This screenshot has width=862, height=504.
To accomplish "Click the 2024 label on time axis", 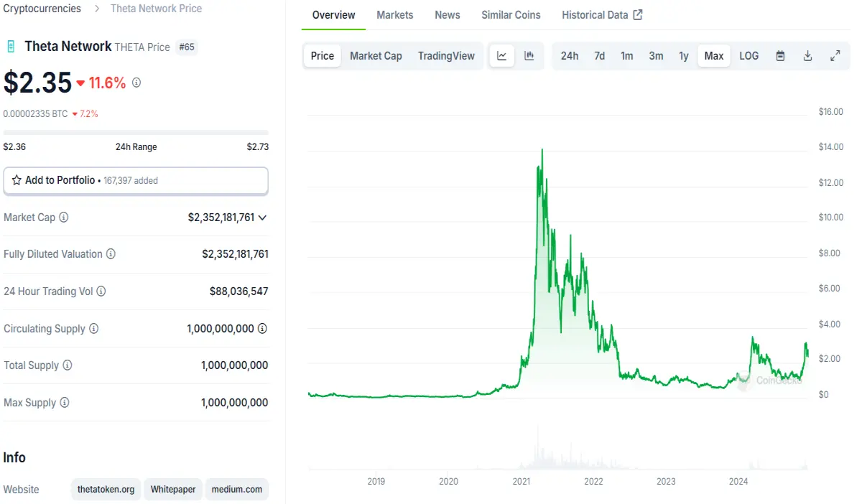I will click(x=738, y=482).
